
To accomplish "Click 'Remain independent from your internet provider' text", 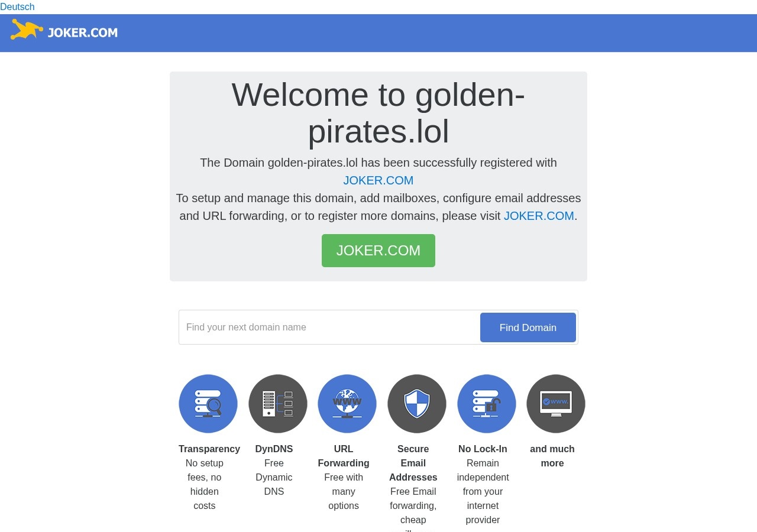I will coord(483,491).
